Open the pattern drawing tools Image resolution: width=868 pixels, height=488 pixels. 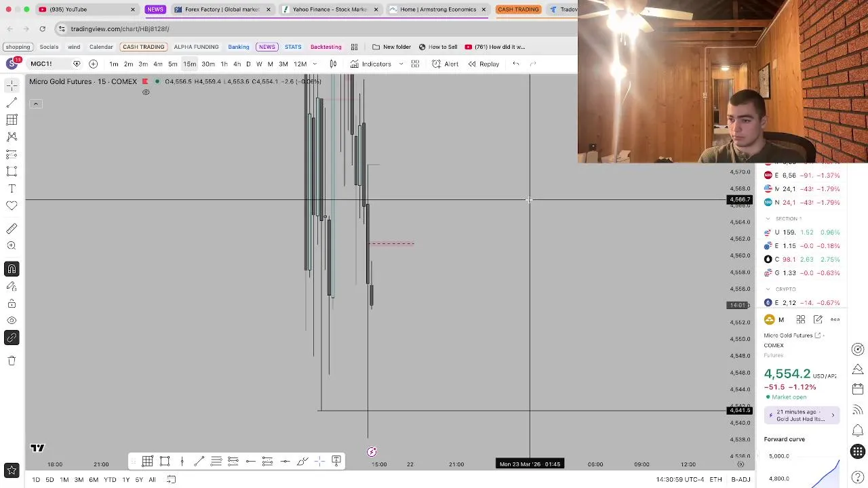12,137
